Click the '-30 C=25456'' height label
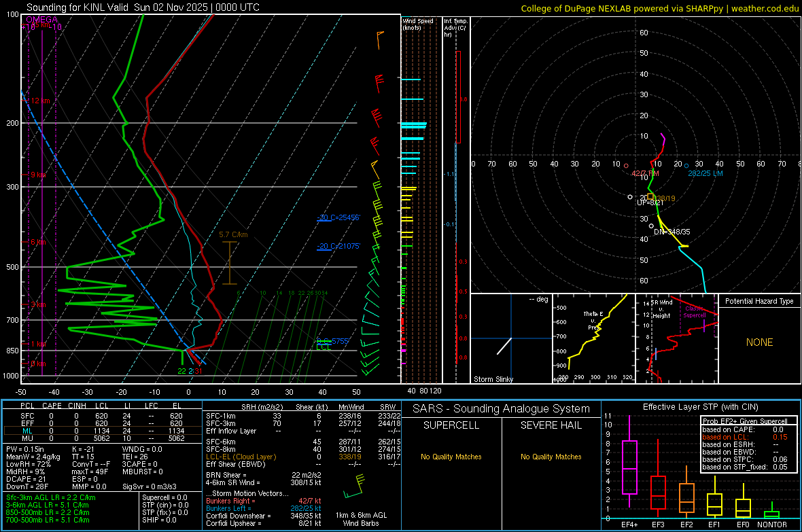Viewport: 802px width, 532px height. (338, 217)
